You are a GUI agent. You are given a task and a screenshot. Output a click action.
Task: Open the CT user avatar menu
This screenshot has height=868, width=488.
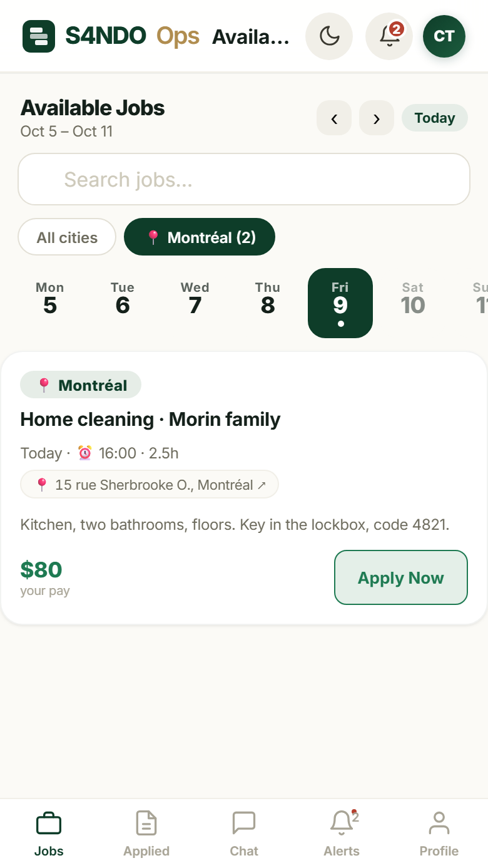click(x=444, y=36)
